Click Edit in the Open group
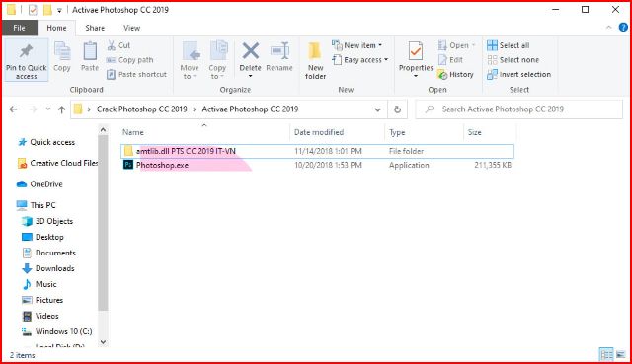The height and width of the screenshot is (364, 632). click(450, 60)
